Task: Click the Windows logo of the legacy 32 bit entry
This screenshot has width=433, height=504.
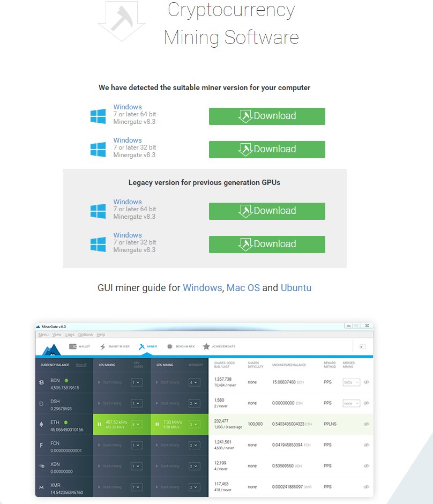Action: coord(98,244)
